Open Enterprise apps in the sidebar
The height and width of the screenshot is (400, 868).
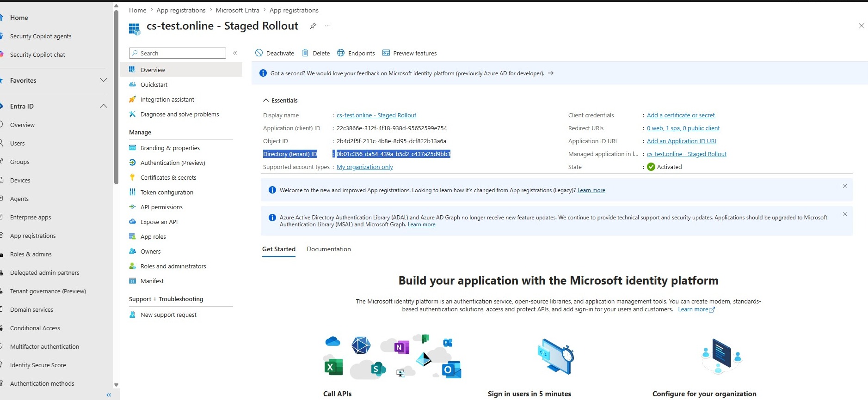(31, 217)
